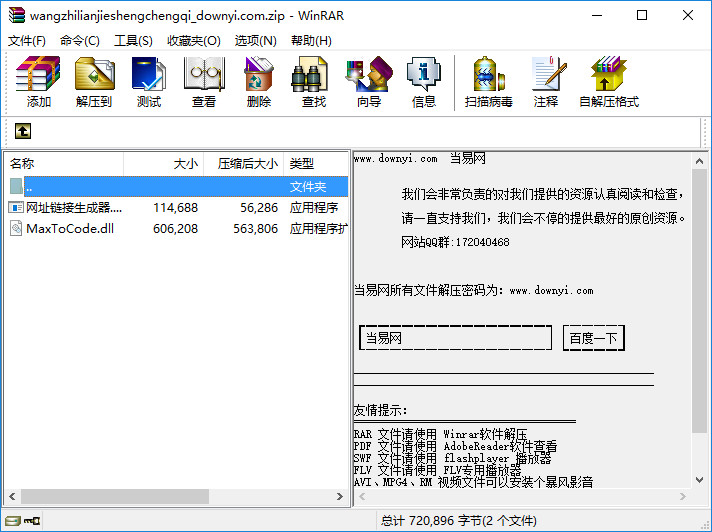Open the Favorites (收藏夹) menu
The image size is (712, 532).
coord(193,41)
